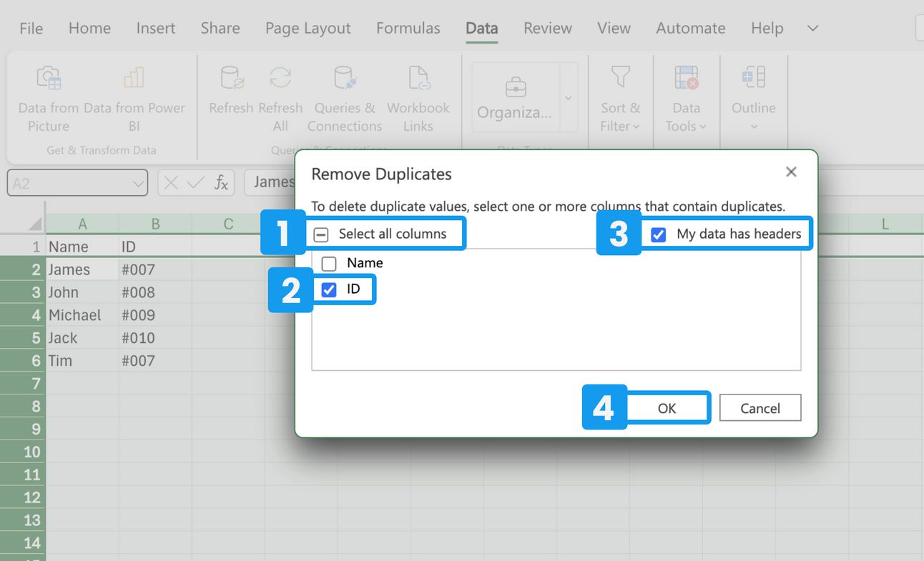The height and width of the screenshot is (561, 924).
Task: Click the cell containing "John"
Action: (82, 292)
